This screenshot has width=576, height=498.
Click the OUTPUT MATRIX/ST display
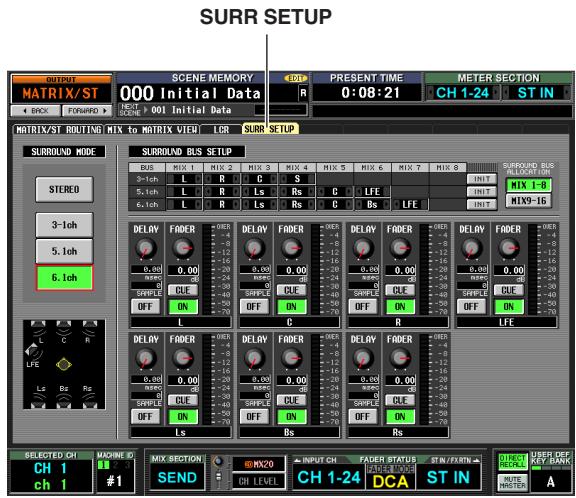[61, 93]
